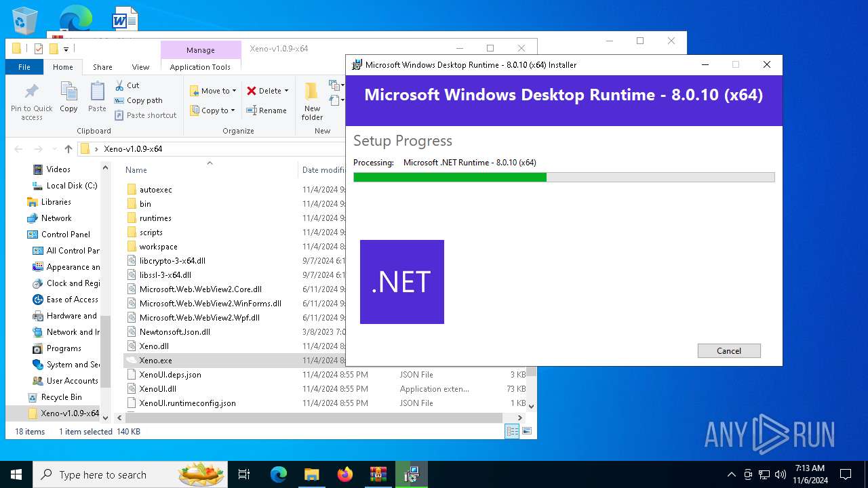This screenshot has height=488, width=868.
Task: Click the red Delete icon
Action: (x=251, y=91)
